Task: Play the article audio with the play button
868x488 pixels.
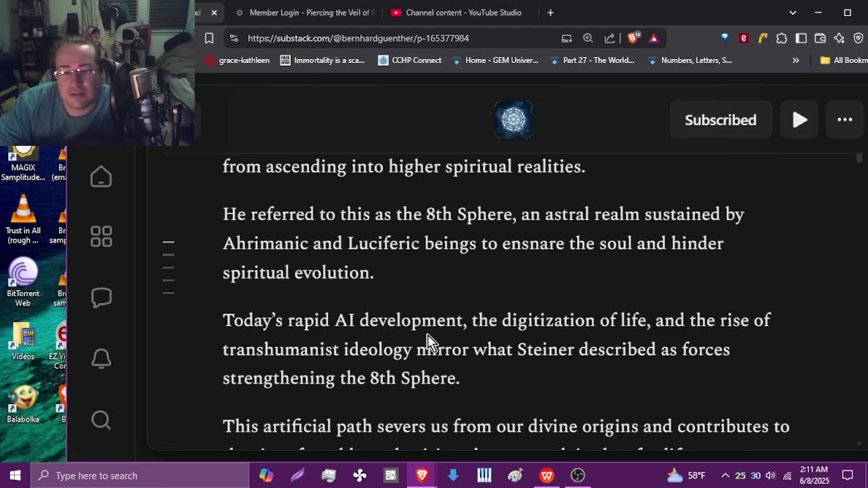Action: [800, 120]
